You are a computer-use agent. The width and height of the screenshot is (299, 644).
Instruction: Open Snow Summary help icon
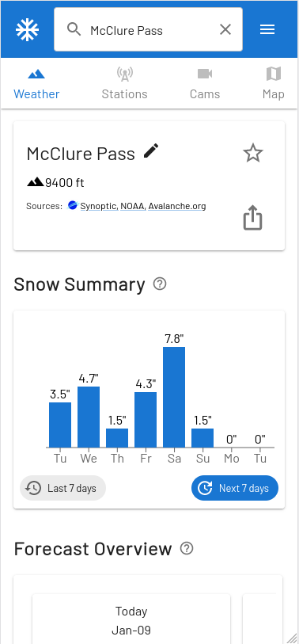click(160, 284)
